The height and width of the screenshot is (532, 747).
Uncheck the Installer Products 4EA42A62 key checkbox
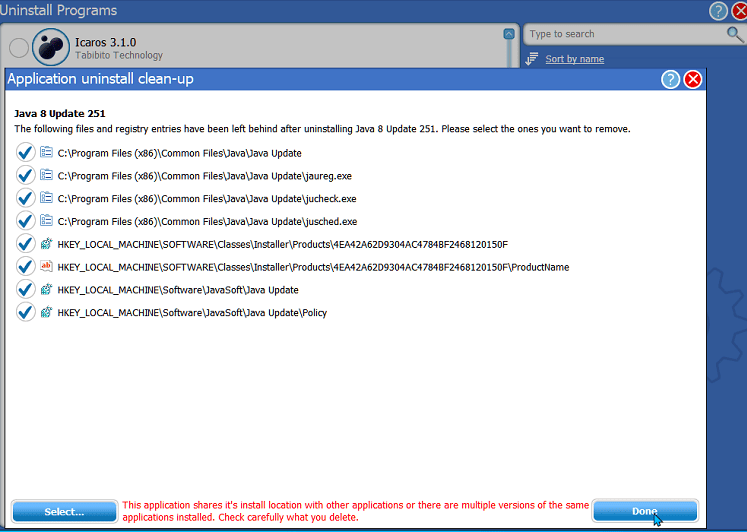click(25, 244)
